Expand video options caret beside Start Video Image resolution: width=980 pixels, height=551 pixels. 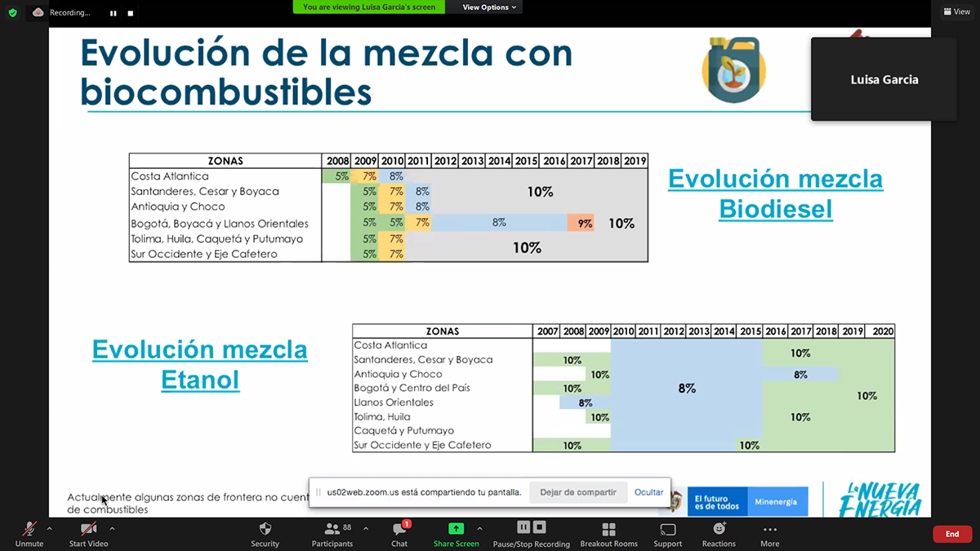point(112,528)
